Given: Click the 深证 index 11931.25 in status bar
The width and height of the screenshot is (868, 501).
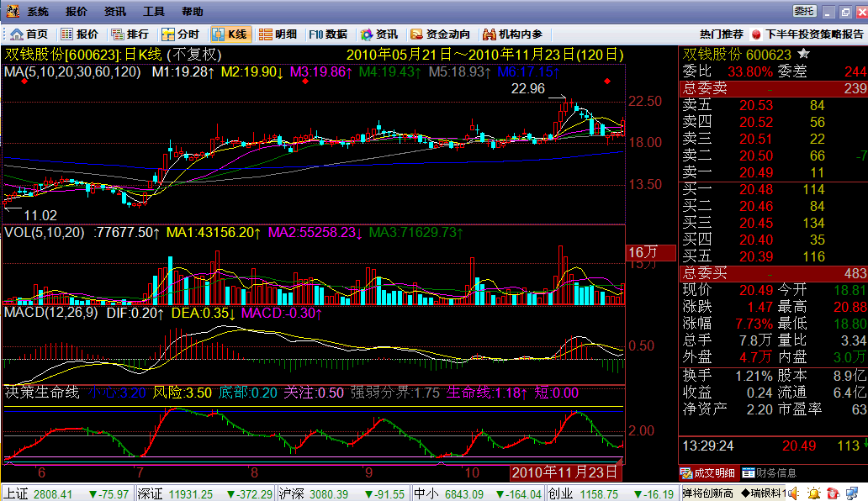Looking at the screenshot, I should (205, 493).
